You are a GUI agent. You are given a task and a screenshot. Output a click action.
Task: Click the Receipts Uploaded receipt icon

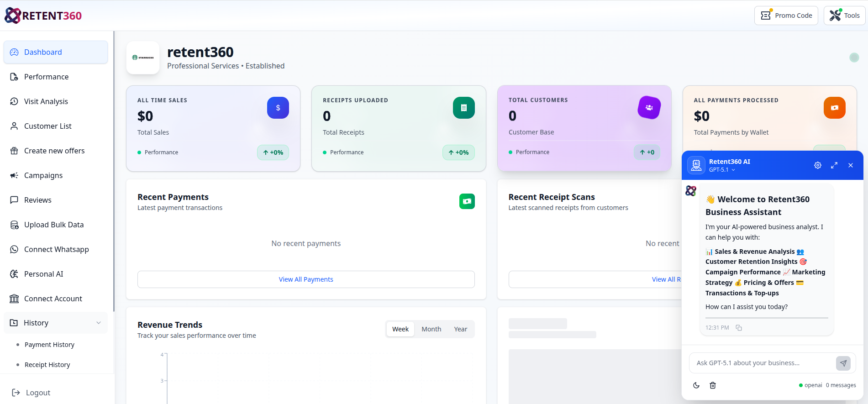(464, 108)
